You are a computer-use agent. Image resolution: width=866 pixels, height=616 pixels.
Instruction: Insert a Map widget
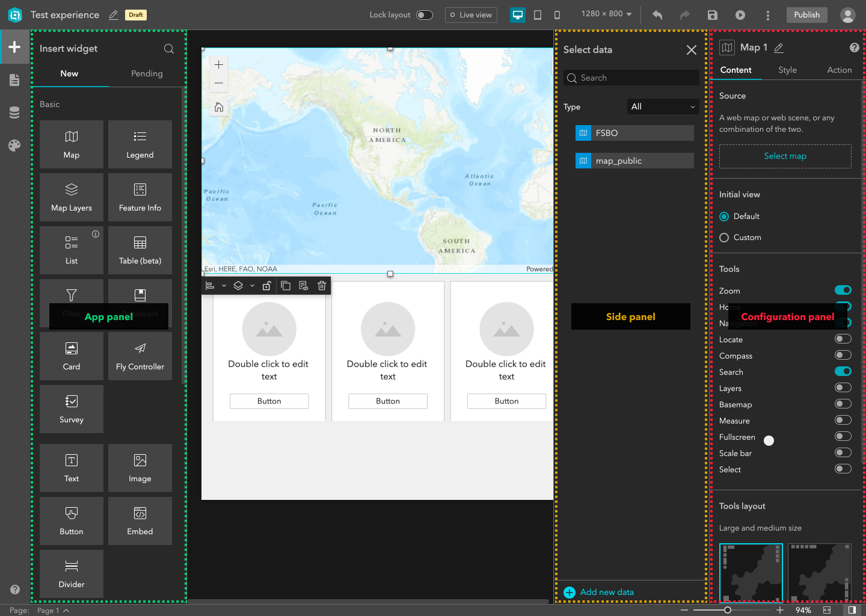tap(71, 144)
